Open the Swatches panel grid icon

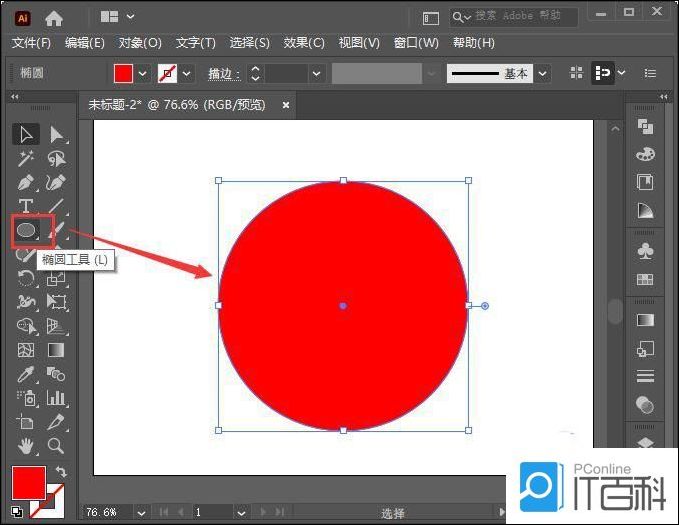tap(645, 279)
